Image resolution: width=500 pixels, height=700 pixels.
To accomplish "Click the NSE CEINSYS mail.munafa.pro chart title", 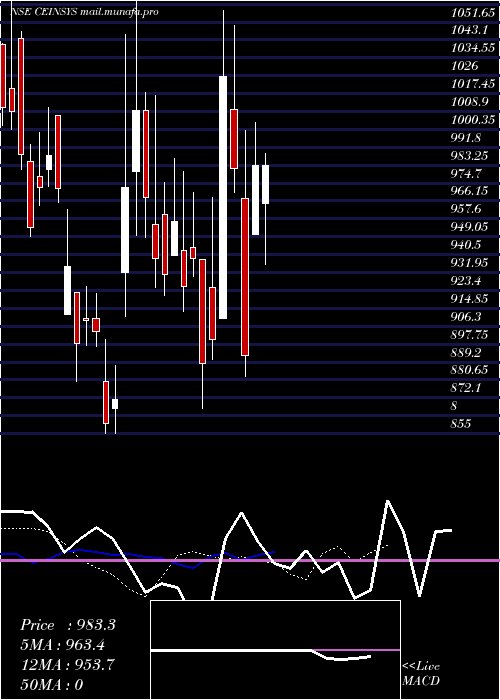I will click(84, 12).
